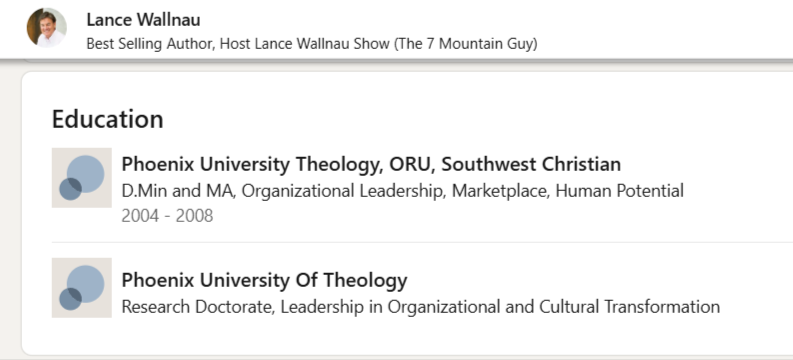Viewport: 793px width, 360px height.
Task: Open the Phoenix University Of Theology school link
Action: point(265,280)
